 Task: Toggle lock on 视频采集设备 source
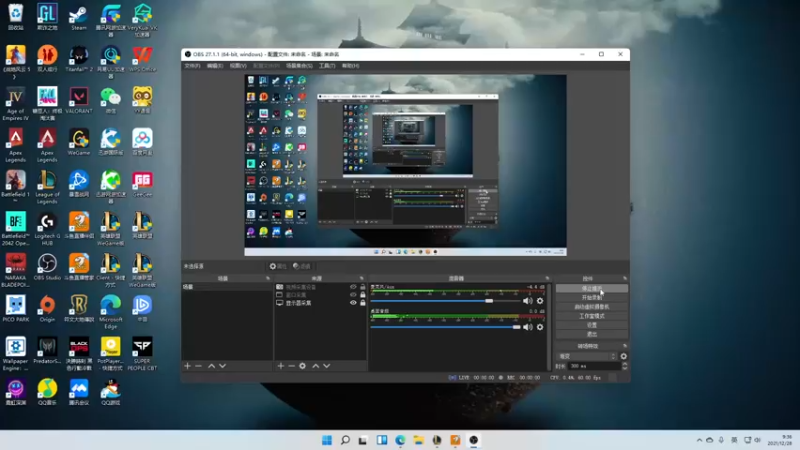tap(363, 287)
